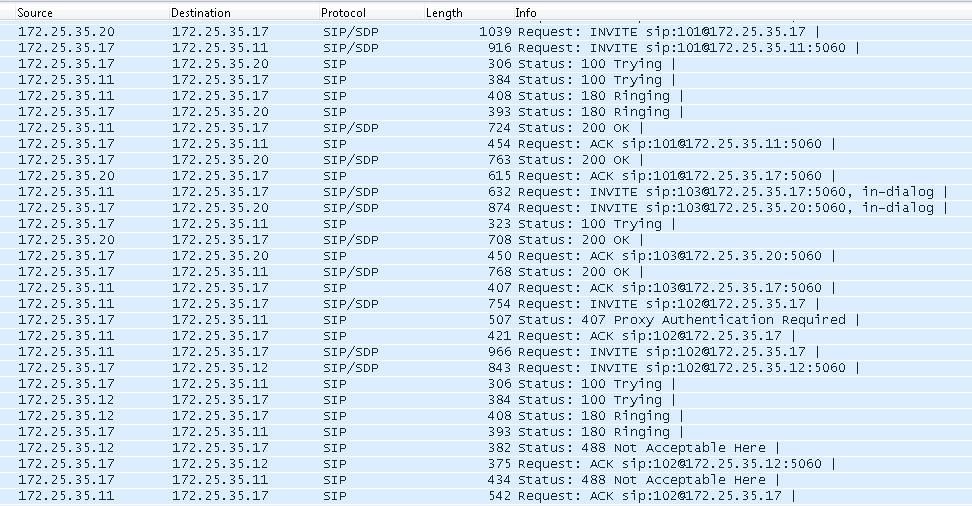The image size is (972, 506).
Task: Select the 407 Proxy Authentication Required packet
Action: point(486,320)
